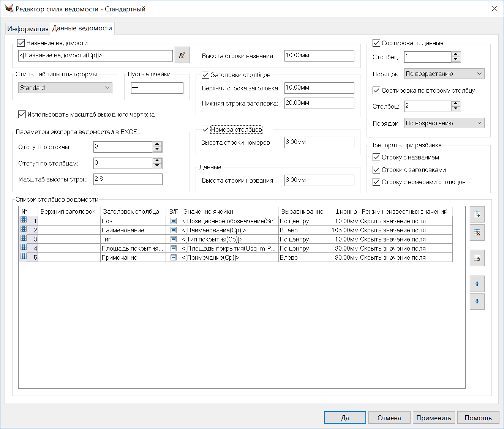504x429 pixels.
Task: Click the column properties icon with checkmark
Action: (477, 258)
